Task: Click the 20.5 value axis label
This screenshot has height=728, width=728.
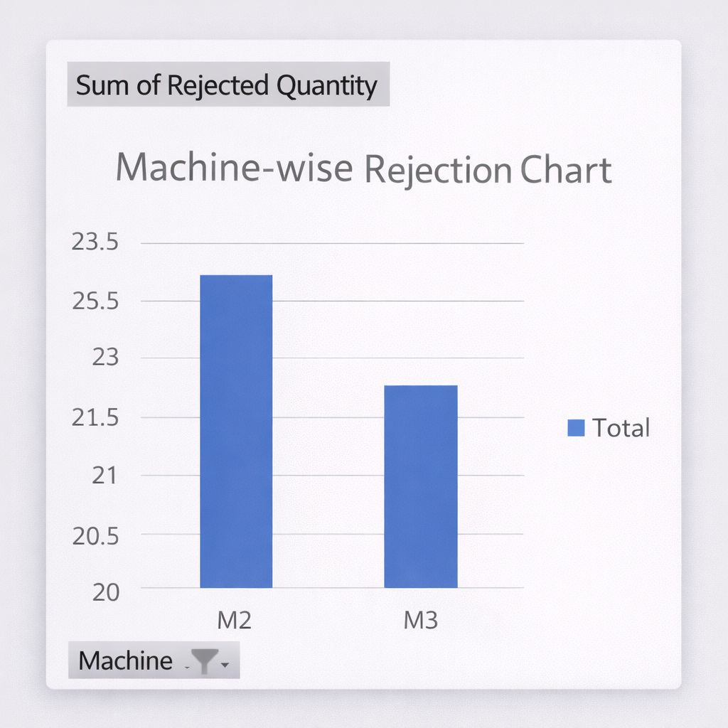Action: click(x=95, y=535)
